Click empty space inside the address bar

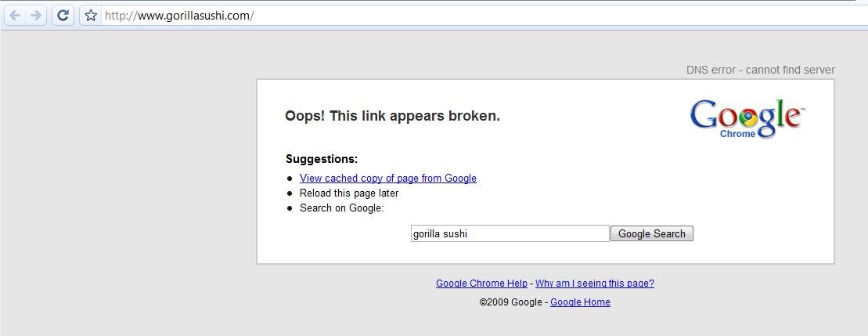(x=553, y=16)
